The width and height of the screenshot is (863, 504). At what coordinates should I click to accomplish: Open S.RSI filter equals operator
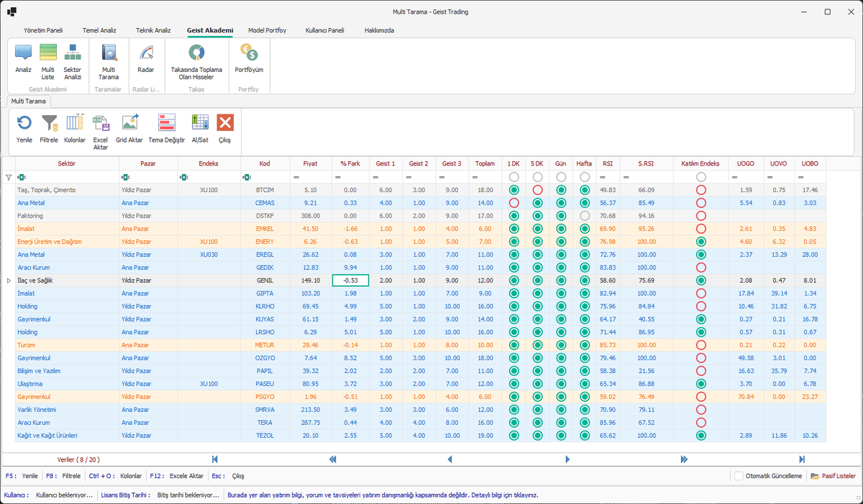click(626, 177)
